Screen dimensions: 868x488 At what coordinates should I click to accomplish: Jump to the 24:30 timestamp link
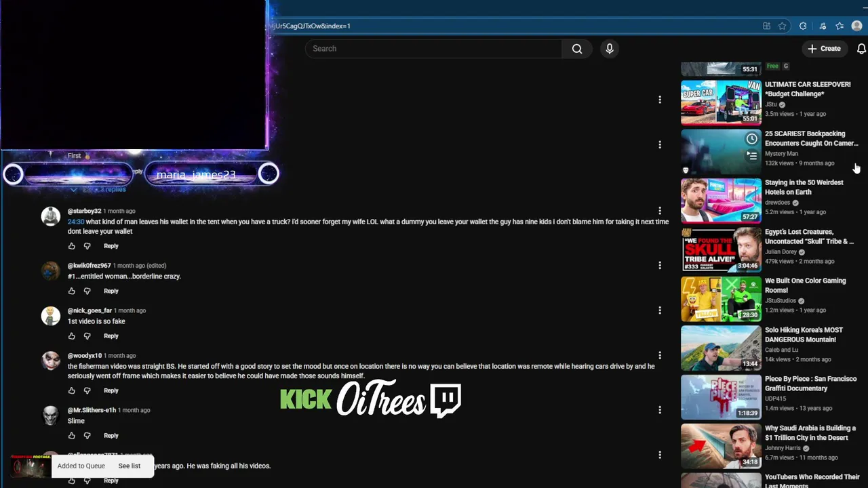(x=76, y=222)
